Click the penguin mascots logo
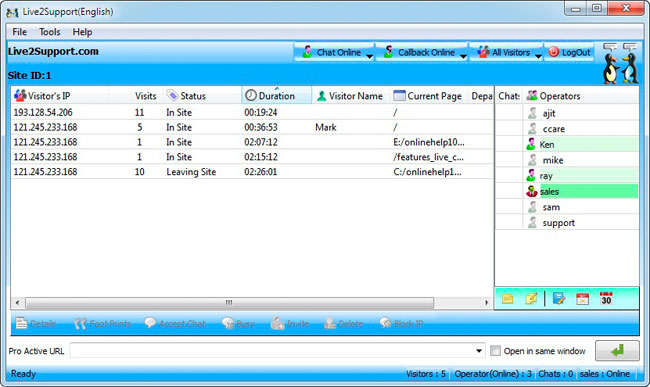The height and width of the screenshot is (387, 650). [x=621, y=64]
